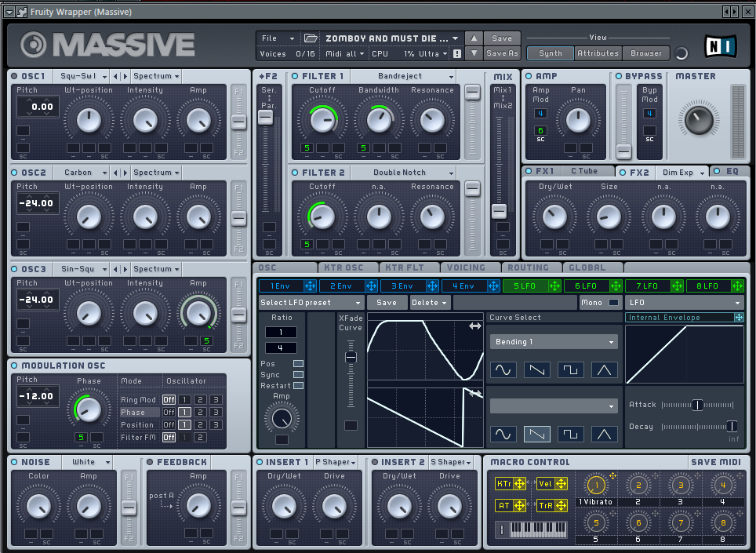
Task: Click the KTr macro assign crosshair
Action: 520,483
